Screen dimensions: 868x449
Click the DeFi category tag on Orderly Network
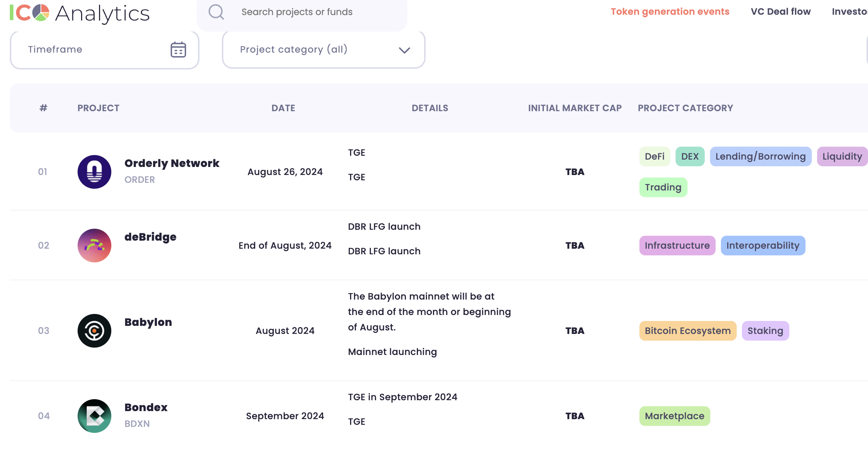click(653, 156)
